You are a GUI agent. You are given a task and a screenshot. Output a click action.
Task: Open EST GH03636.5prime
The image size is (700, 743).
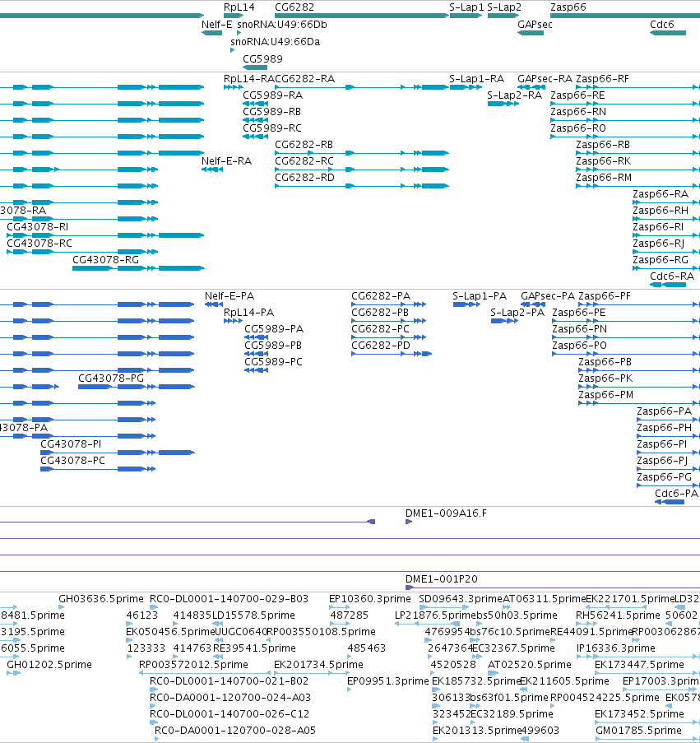coord(101,599)
